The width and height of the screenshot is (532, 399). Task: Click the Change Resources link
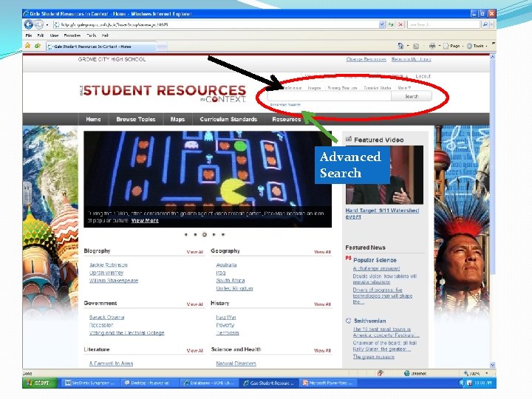click(x=366, y=59)
